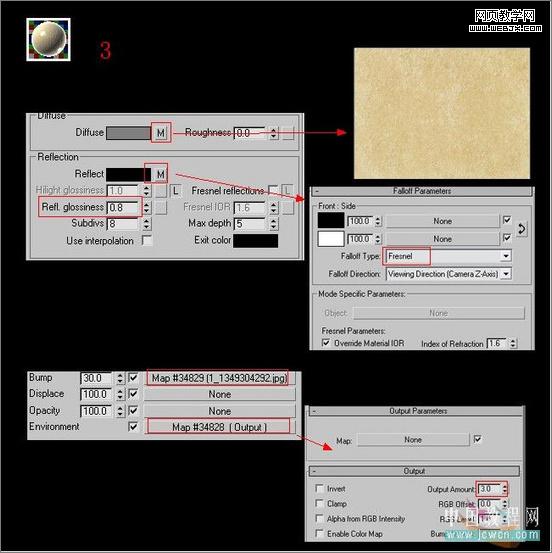
Task: Toggle the Output Parameters Map checkbox
Action: tap(478, 439)
